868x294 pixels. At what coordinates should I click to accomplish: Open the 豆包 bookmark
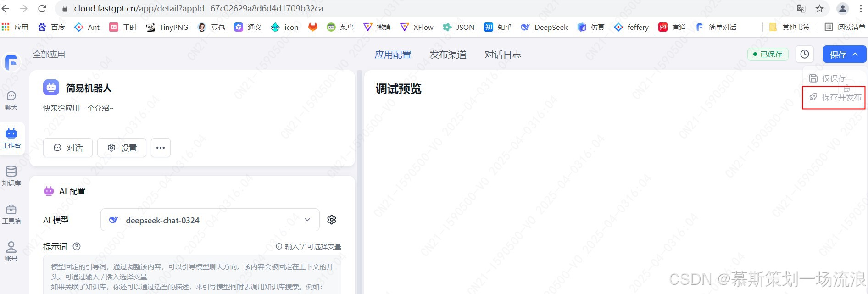coord(211,27)
